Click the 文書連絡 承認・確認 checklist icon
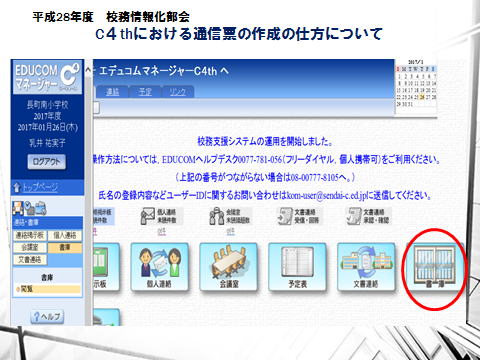 tap(354, 216)
